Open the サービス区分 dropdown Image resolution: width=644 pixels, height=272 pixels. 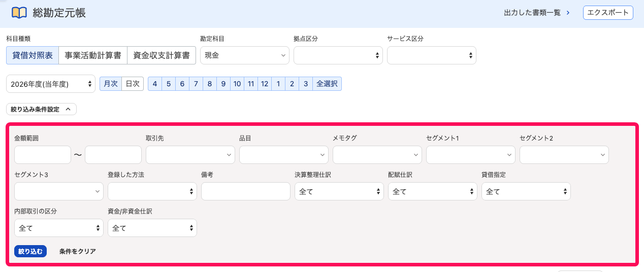pos(432,55)
